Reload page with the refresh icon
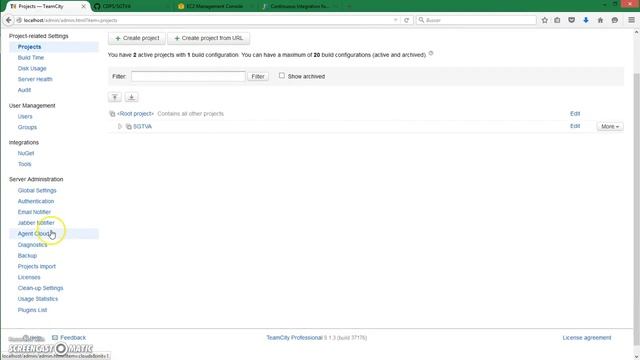Image resolution: width=640 pixels, height=360 pixels. [406, 20]
